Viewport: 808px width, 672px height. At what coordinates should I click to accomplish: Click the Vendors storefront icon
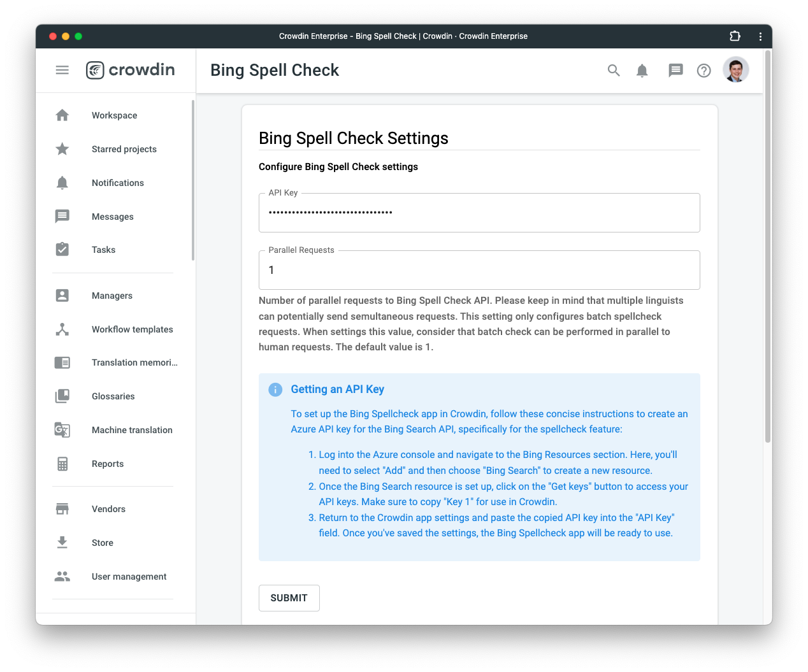(62, 509)
